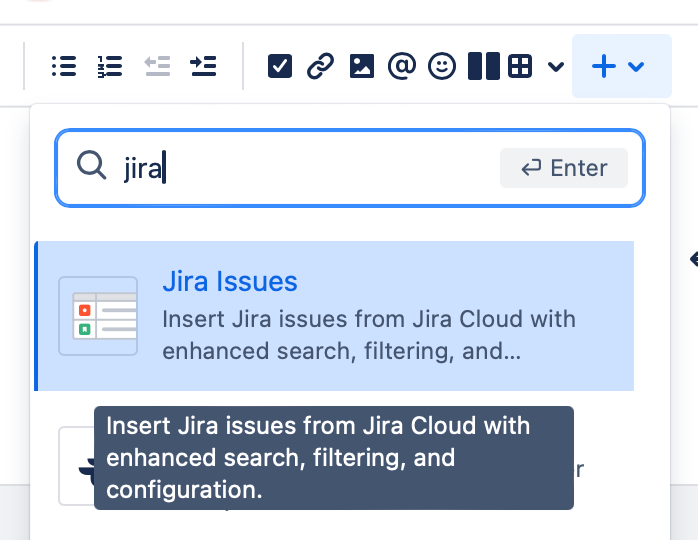Insert a table
The image size is (698, 540).
click(520, 66)
